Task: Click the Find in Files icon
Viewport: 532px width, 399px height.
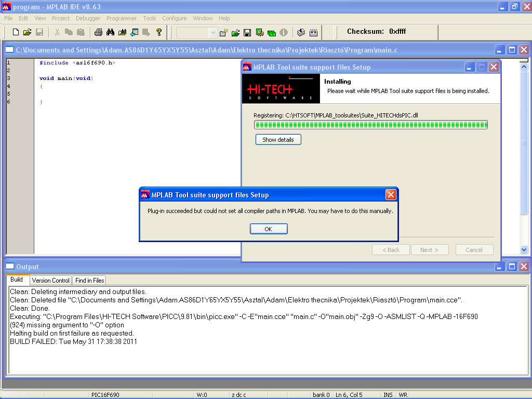Action: tap(122, 32)
